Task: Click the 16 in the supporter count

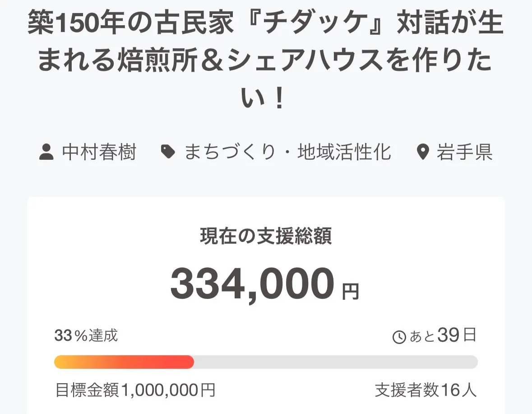Action: coord(450,391)
